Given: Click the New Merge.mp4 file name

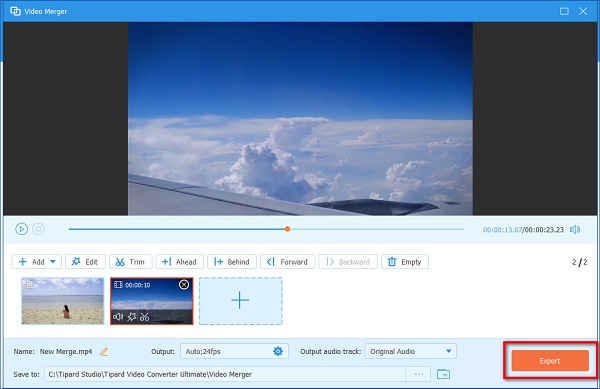Looking at the screenshot, I should click(x=66, y=352).
